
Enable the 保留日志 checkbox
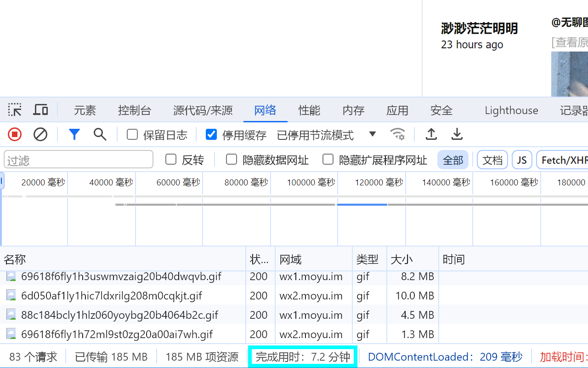(x=132, y=134)
